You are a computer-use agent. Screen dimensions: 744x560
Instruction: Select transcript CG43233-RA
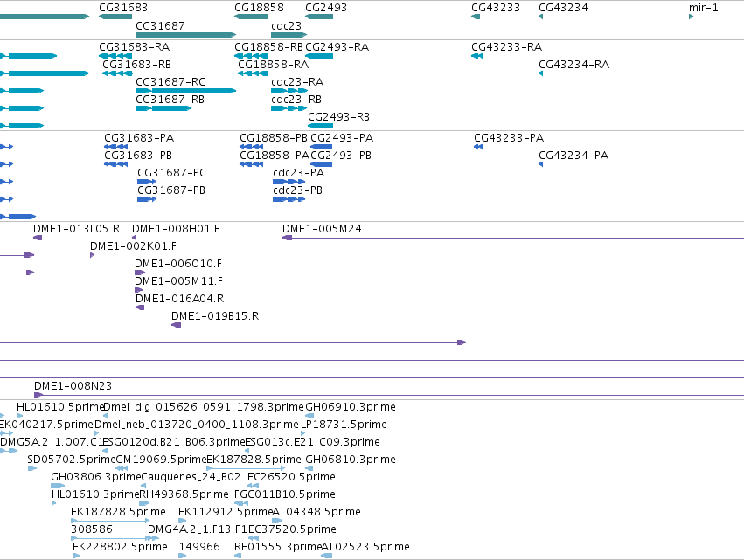tap(476, 56)
